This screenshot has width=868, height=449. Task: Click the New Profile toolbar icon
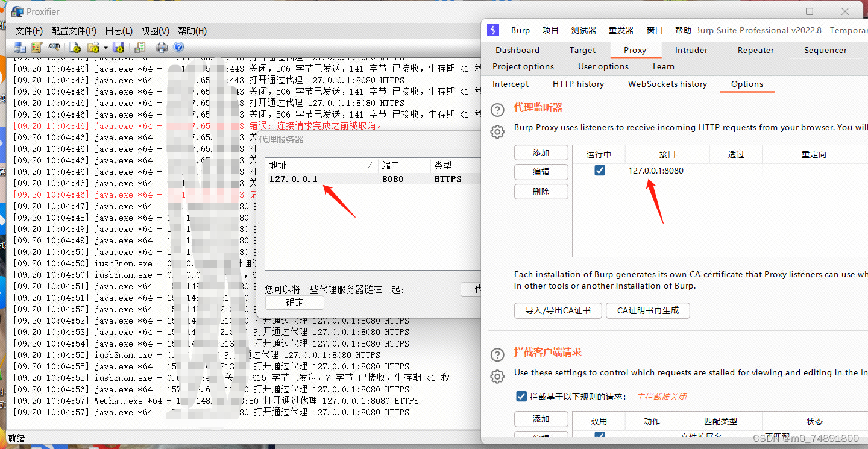(75, 47)
